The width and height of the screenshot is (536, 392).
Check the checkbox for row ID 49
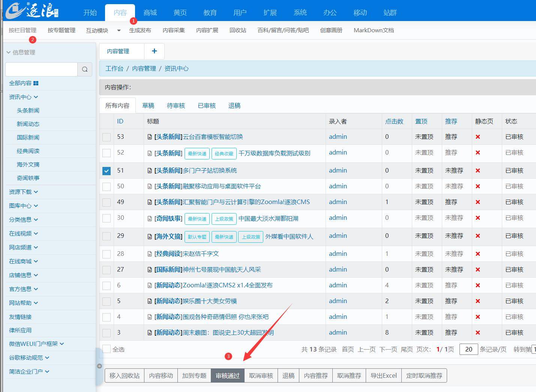click(x=107, y=203)
